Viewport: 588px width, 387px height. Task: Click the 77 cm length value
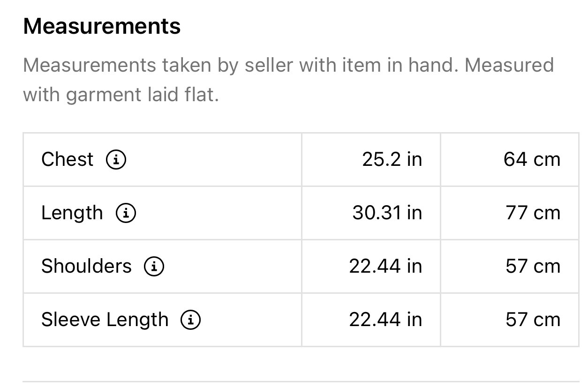533,213
